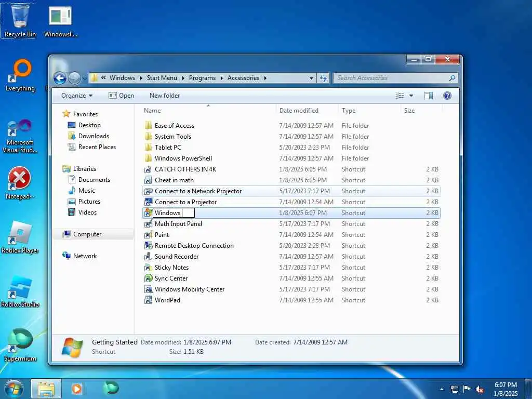Navigate to Windows in the breadcrumb

122,78
